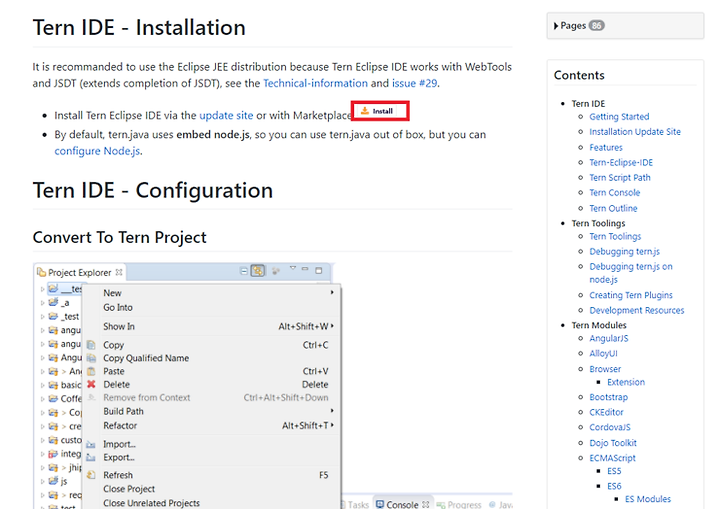The image size is (720, 509).
Task: Expand the js project tree node
Action: 42,481
